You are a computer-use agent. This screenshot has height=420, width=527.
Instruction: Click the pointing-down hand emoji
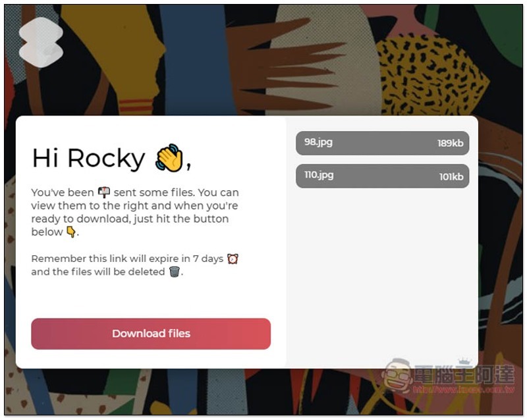[71, 232]
